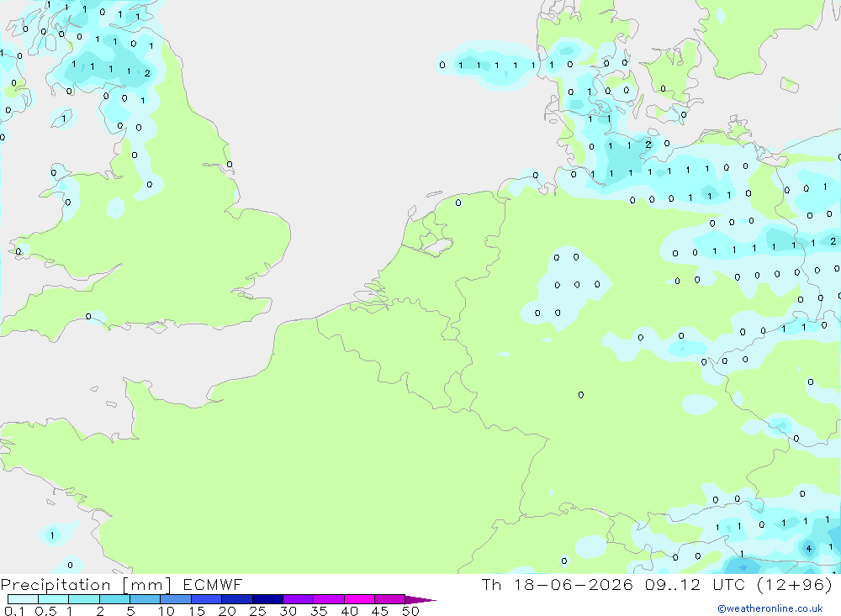The height and width of the screenshot is (616, 841).
Task: Select the 2–5 mm legend color swatch
Action: (114, 599)
